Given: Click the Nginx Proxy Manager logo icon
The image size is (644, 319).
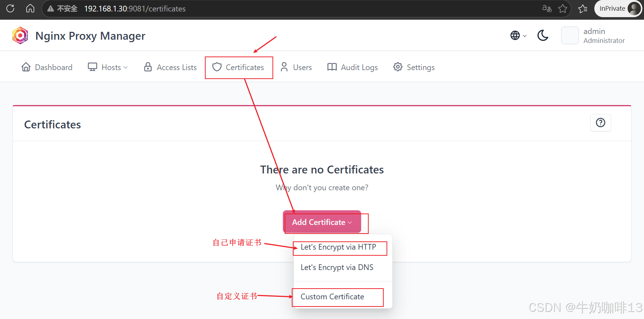Looking at the screenshot, I should (20, 35).
